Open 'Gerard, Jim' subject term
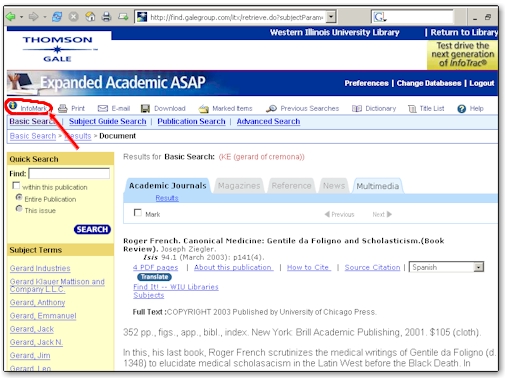The image size is (507, 380). 30,356
